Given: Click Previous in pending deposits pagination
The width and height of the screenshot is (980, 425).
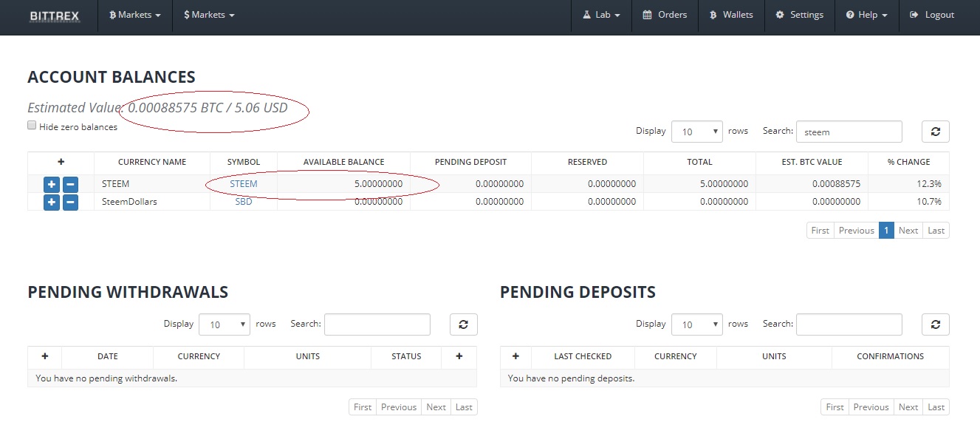Looking at the screenshot, I should tap(871, 407).
